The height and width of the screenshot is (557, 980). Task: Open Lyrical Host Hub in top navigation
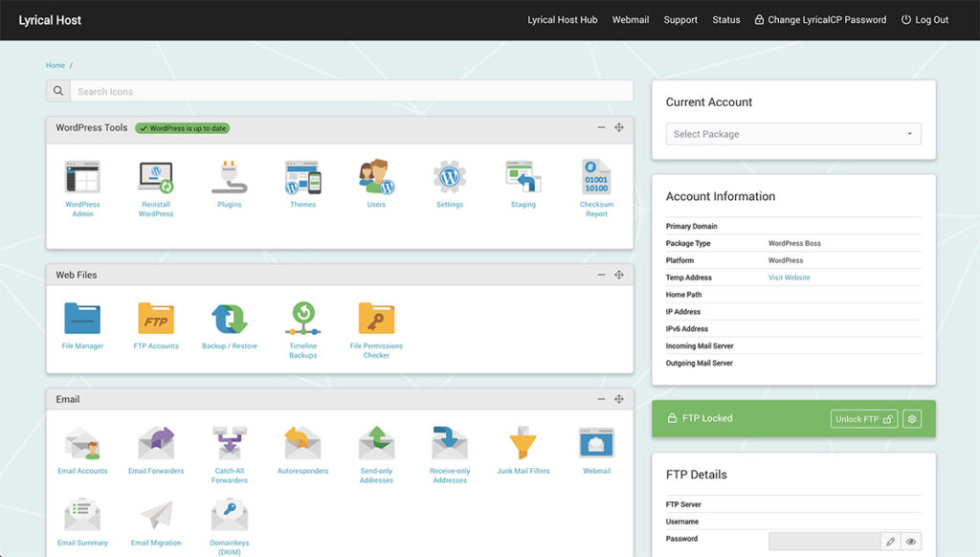click(563, 20)
